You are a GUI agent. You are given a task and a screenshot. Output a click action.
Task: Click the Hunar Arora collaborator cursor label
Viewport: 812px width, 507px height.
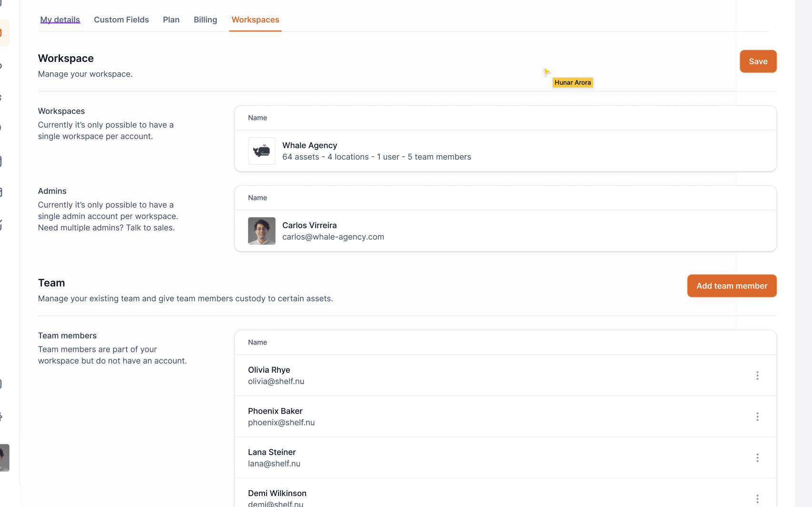[573, 82]
